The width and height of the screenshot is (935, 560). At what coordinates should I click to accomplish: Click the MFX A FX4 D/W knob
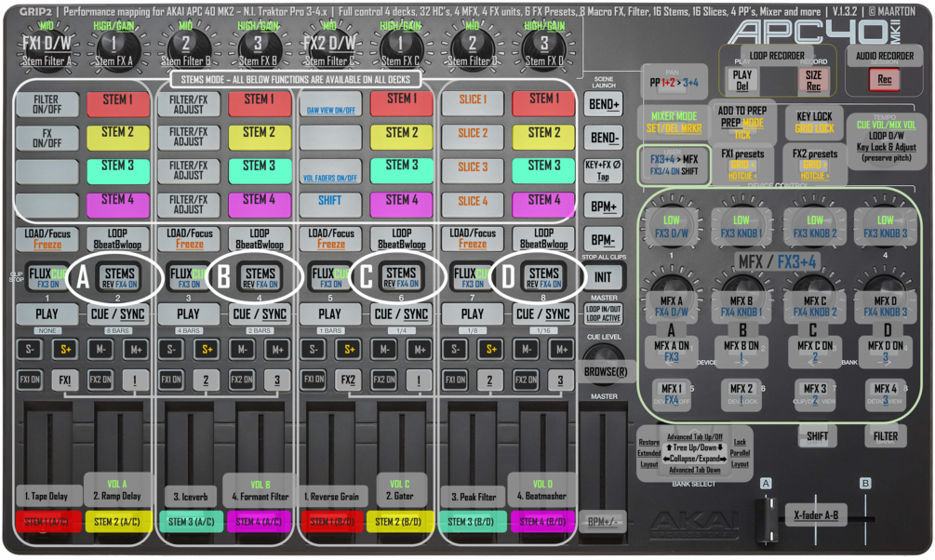672,305
